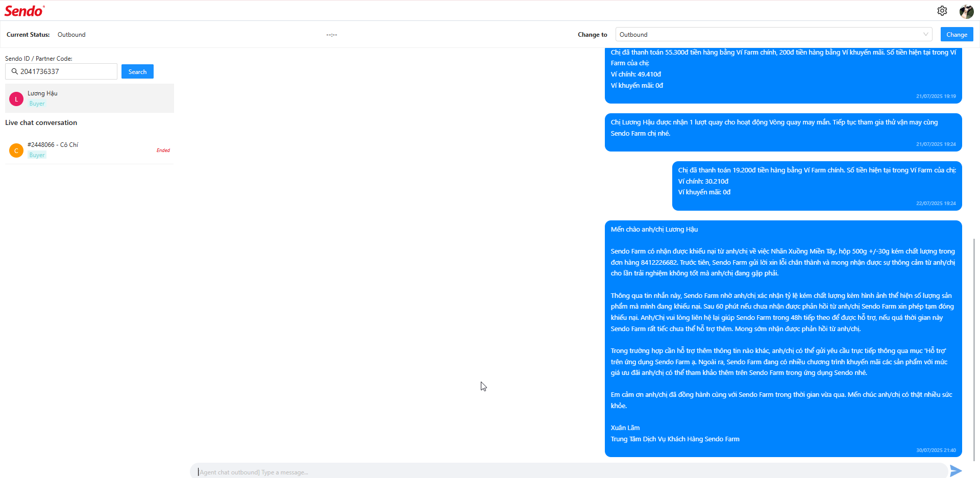Click the Current Status label
Image resolution: width=980 pixels, height=478 pixels.
28,35
